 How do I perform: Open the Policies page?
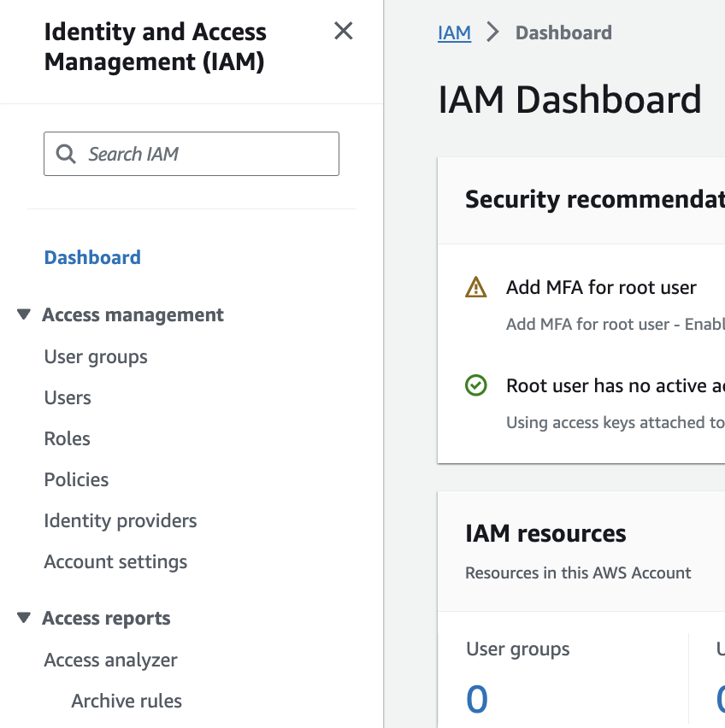pyautogui.click(x=76, y=479)
